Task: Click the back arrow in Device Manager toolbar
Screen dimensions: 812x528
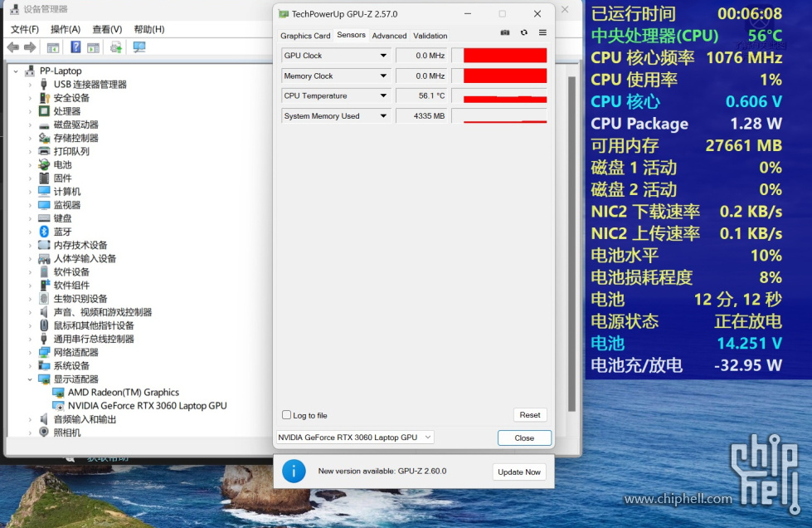Action: pyautogui.click(x=13, y=47)
